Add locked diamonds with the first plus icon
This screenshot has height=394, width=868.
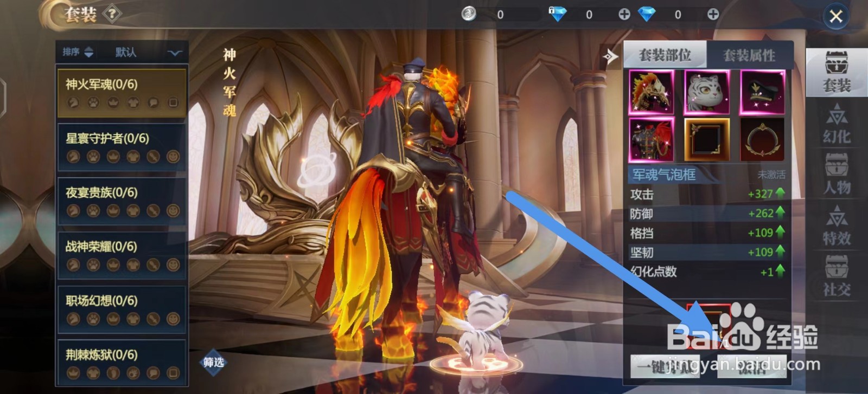[624, 15]
